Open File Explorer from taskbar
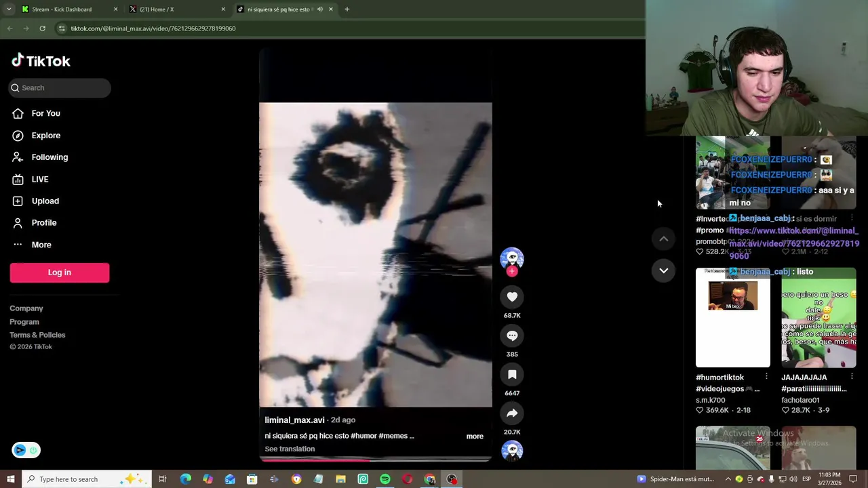Screen dimensions: 868x488 pos(340,479)
